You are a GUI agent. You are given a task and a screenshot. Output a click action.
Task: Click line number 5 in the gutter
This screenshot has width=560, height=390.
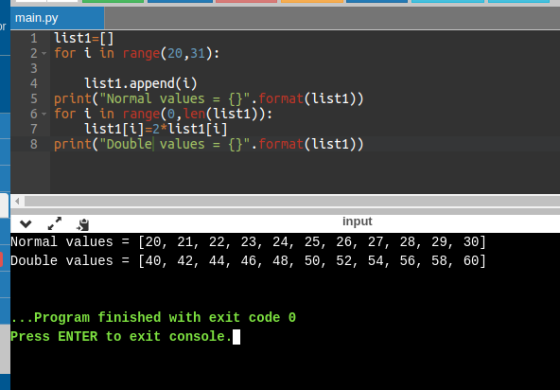pos(34,99)
